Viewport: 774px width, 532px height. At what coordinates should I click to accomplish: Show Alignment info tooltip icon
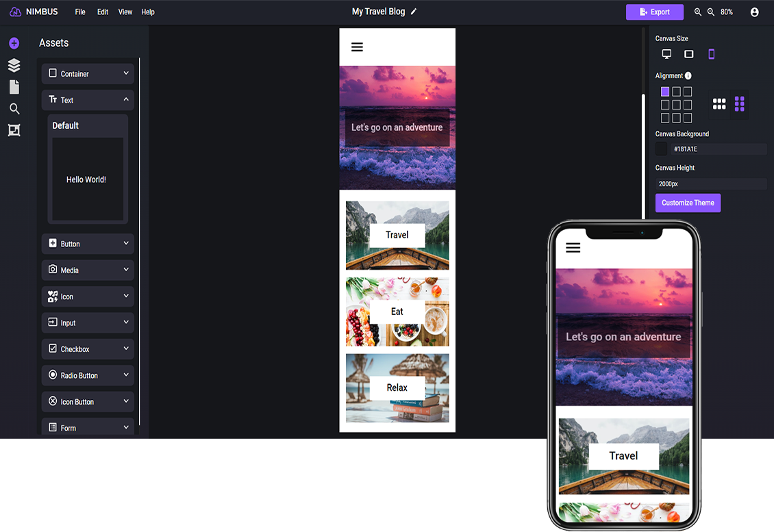688,75
